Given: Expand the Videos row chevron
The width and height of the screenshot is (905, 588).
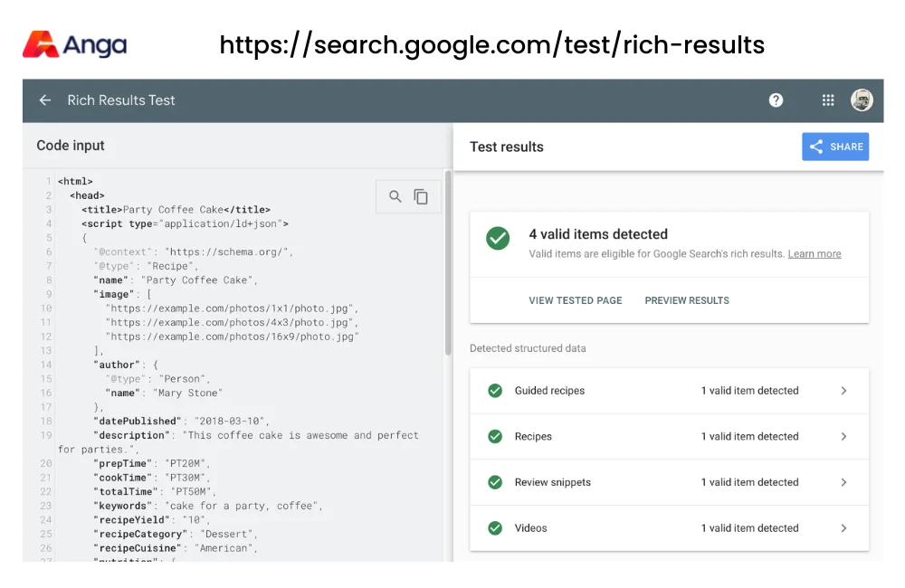Looking at the screenshot, I should 843,528.
